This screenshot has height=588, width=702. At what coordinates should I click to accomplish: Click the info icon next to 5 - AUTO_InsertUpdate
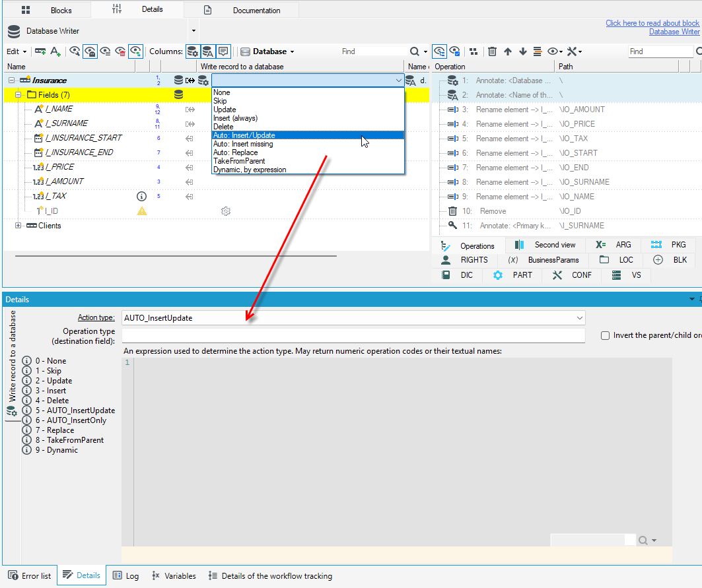point(27,410)
